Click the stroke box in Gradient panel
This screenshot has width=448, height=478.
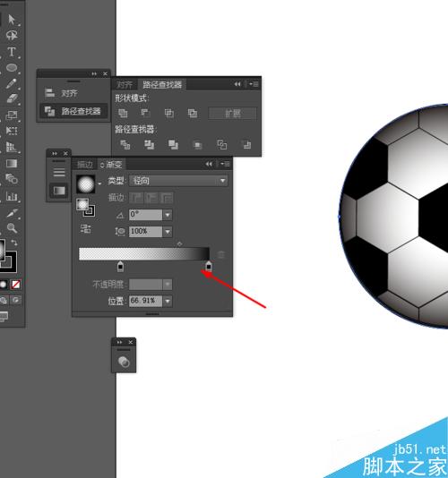(x=90, y=211)
